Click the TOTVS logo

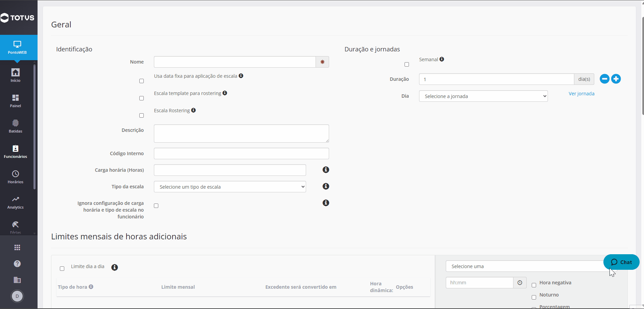pyautogui.click(x=18, y=18)
